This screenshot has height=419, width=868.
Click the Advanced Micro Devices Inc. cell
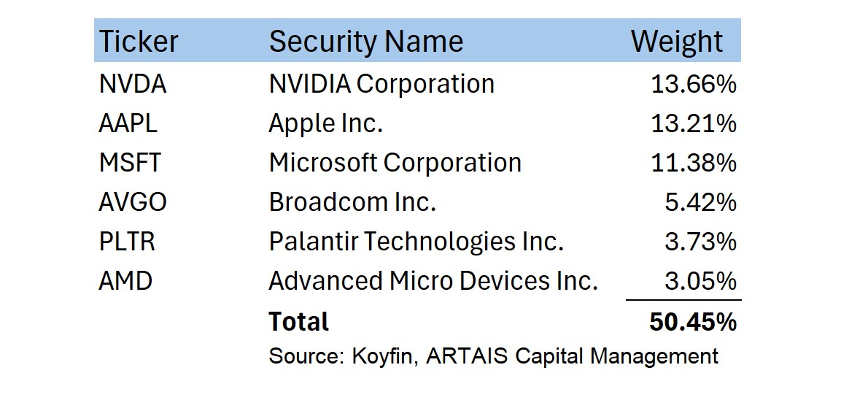click(433, 281)
